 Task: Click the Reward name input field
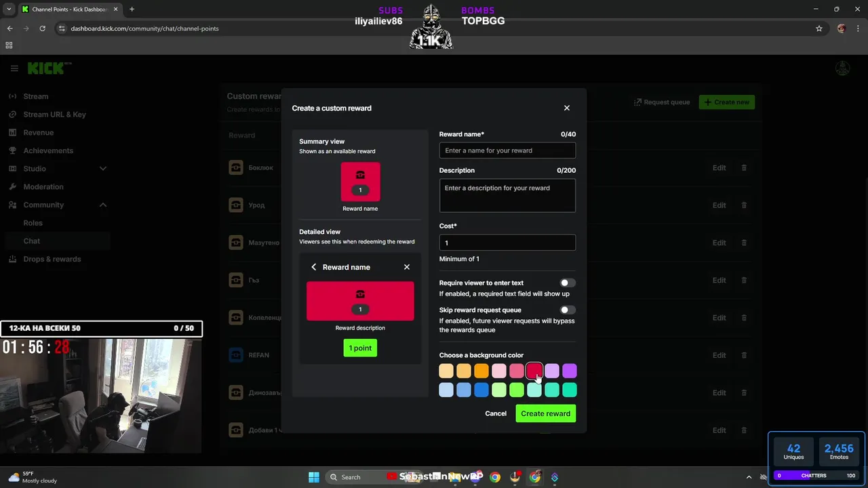[x=507, y=150]
